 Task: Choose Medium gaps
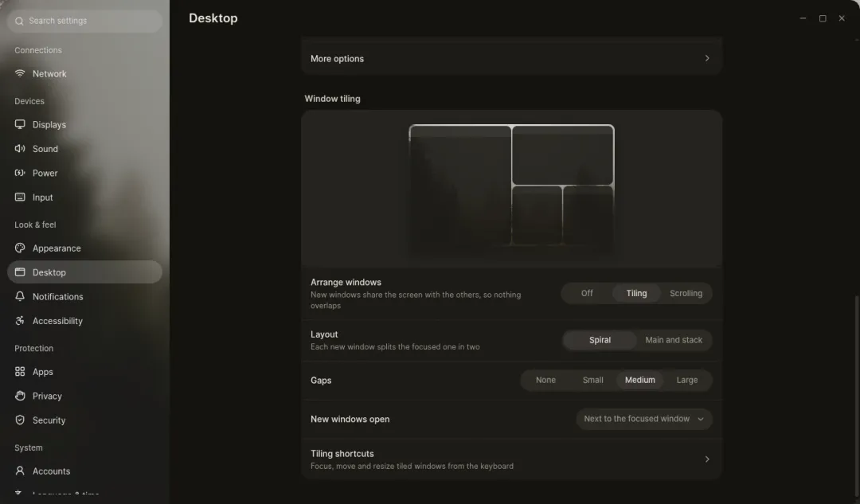[x=640, y=380]
